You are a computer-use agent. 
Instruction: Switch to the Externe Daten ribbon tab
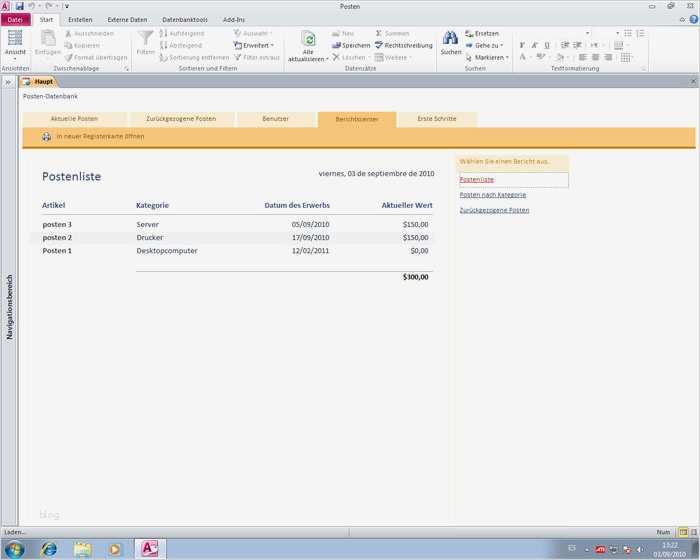[127, 19]
